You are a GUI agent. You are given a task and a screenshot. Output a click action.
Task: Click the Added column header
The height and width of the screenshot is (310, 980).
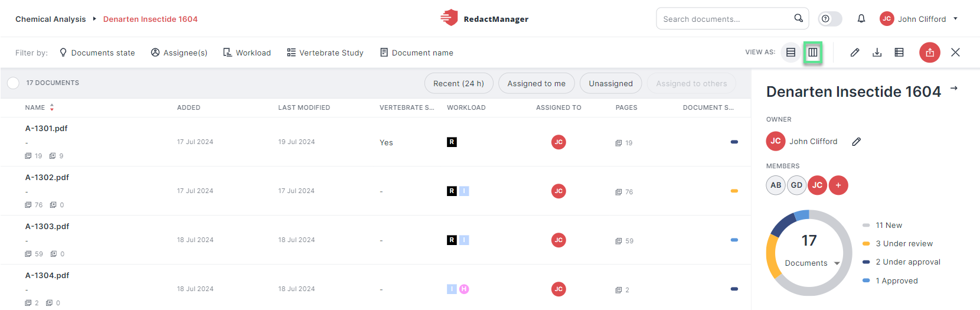[189, 107]
